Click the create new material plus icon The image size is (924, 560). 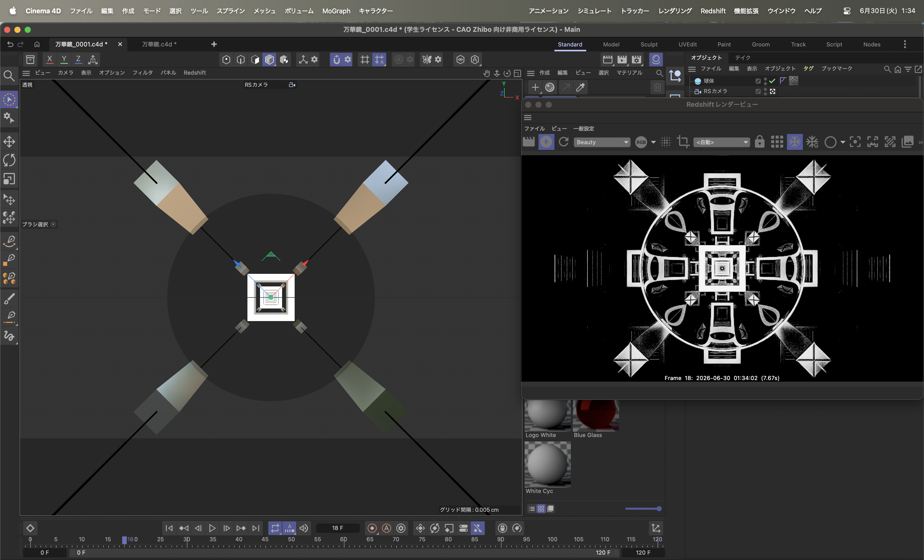pyautogui.click(x=535, y=88)
